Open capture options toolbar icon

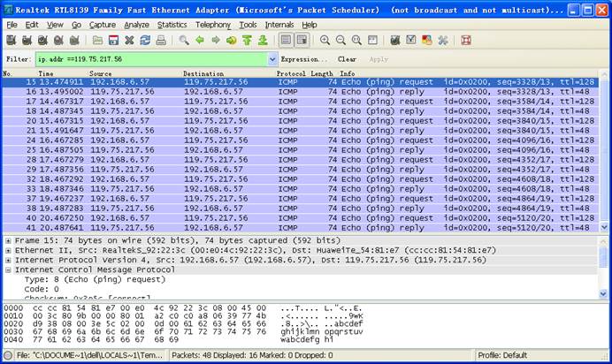click(x=27, y=40)
